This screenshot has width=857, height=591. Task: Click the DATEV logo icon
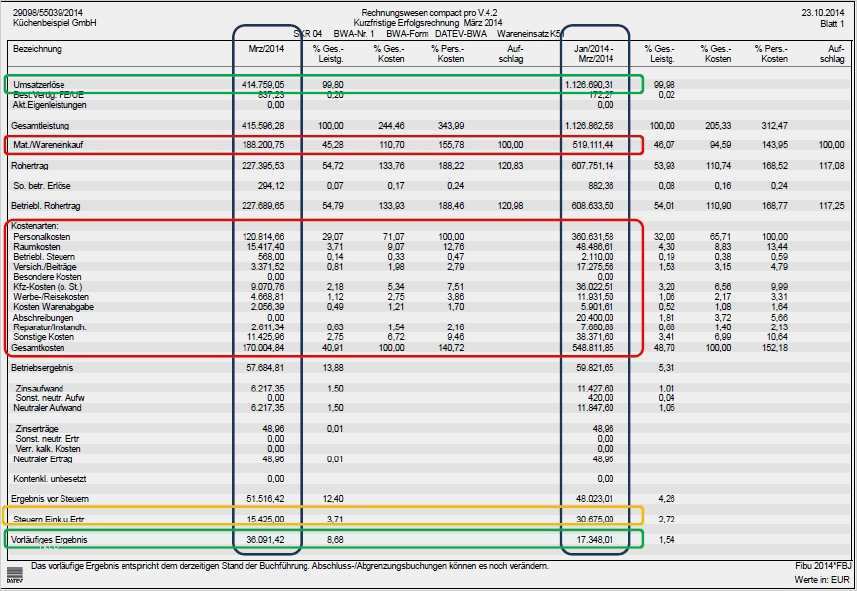15,574
